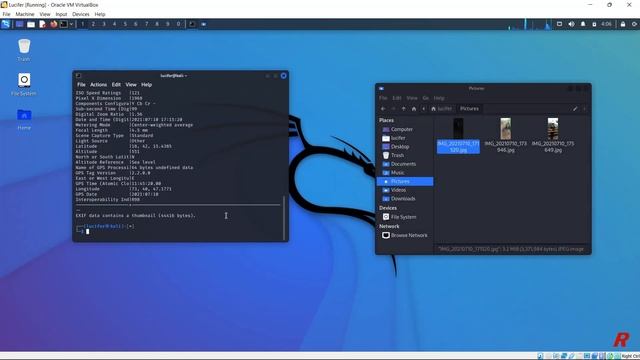Screen dimensions: 640x360
Task: Open the terminal emulator panel launcher
Action: (x=64, y=24)
